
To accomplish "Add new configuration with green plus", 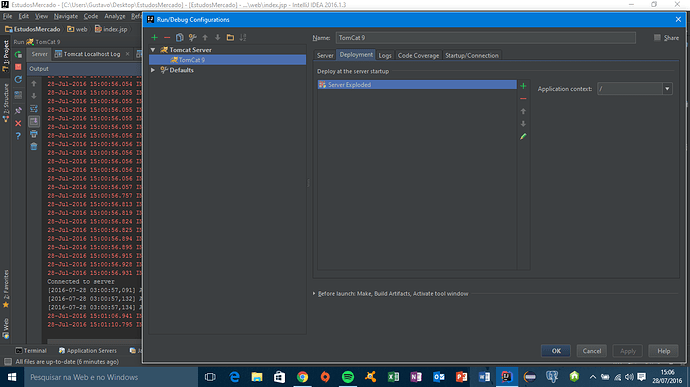I will click(154, 38).
